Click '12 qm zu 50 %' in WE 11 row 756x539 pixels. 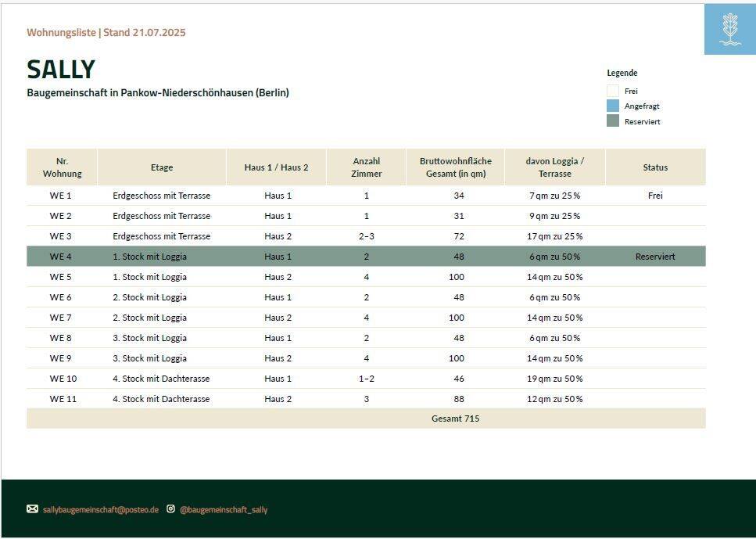pyautogui.click(x=555, y=399)
